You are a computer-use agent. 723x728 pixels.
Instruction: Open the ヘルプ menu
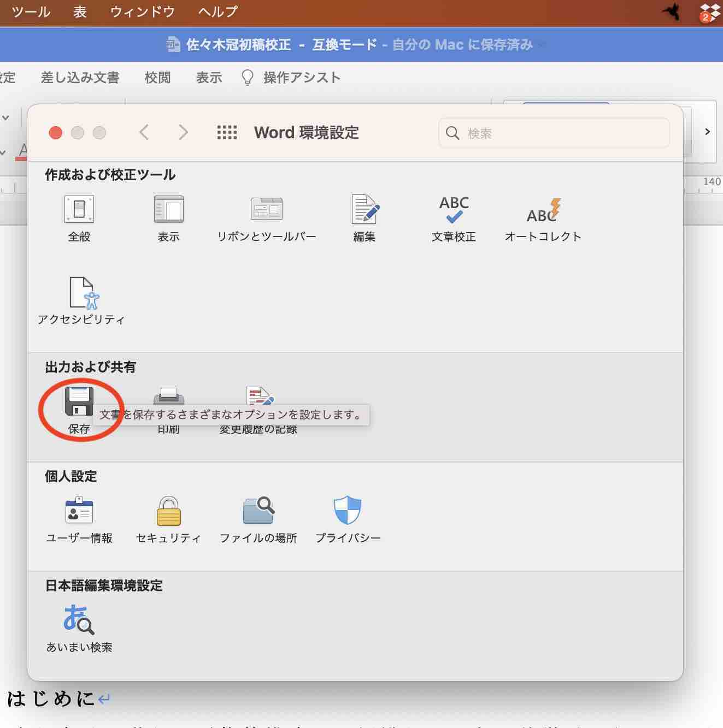point(218,11)
